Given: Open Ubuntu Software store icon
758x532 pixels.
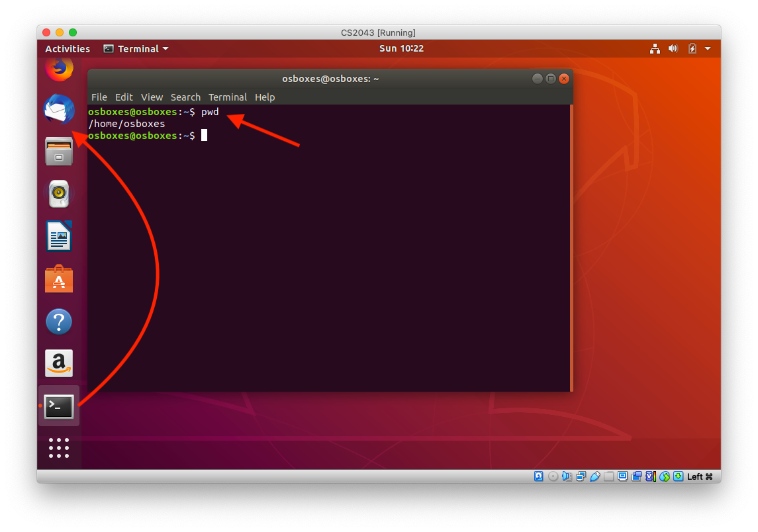Looking at the screenshot, I should [x=59, y=279].
